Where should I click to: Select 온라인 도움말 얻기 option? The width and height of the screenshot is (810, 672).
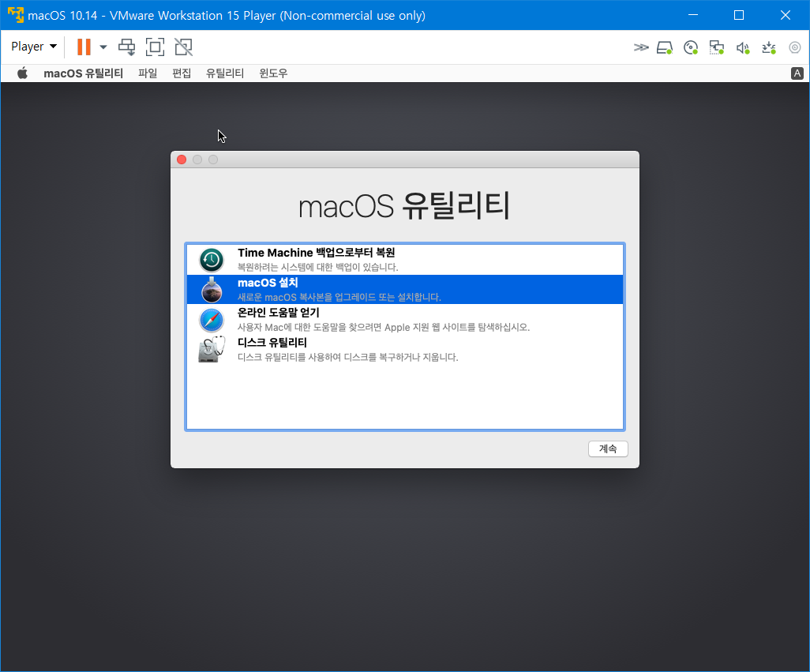(x=405, y=319)
